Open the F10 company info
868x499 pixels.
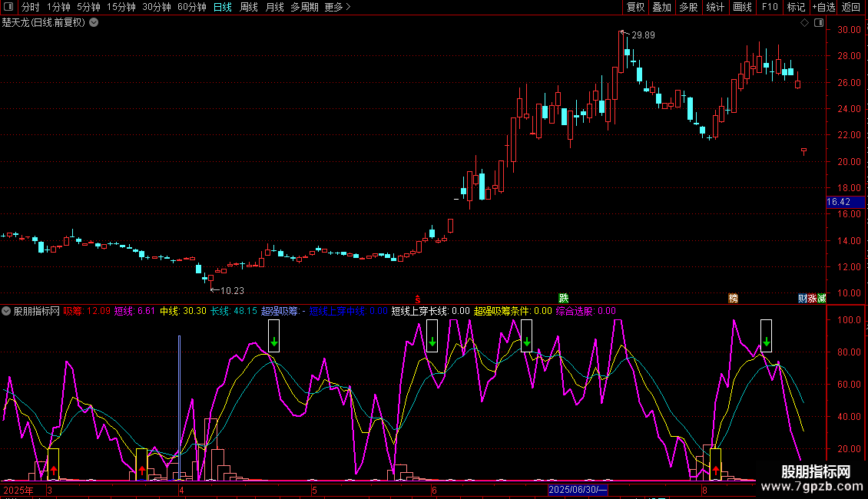tap(770, 7)
